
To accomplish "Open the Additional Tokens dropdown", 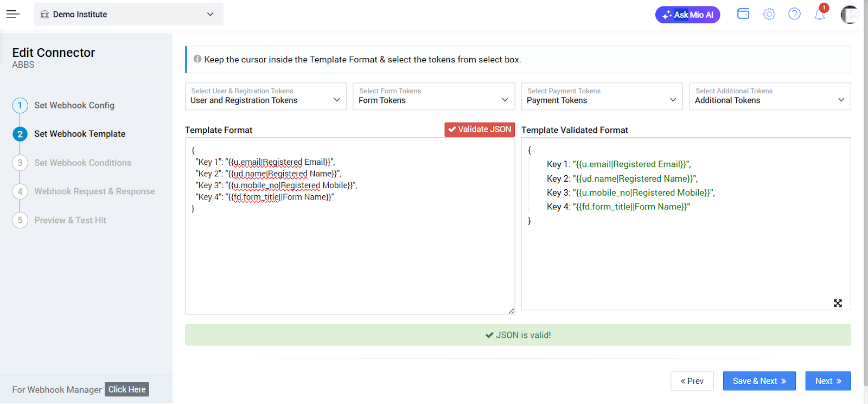I will (x=769, y=97).
